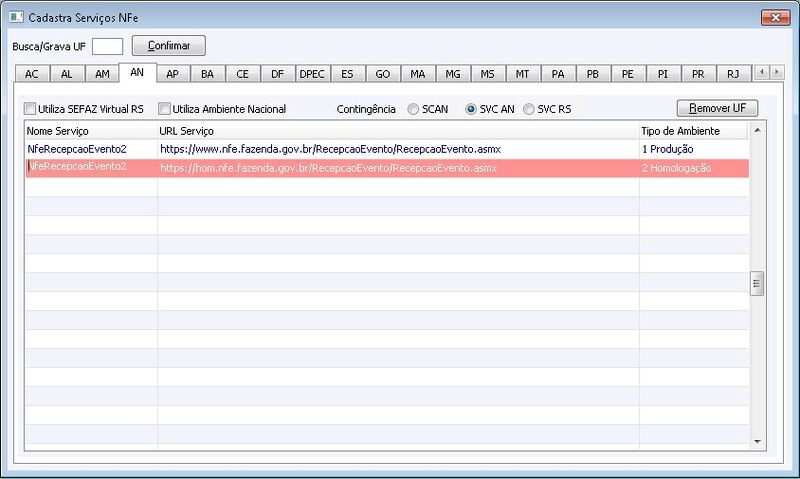Click the Tipo de Ambiente column header
This screenshot has height=479, width=800.
694,131
